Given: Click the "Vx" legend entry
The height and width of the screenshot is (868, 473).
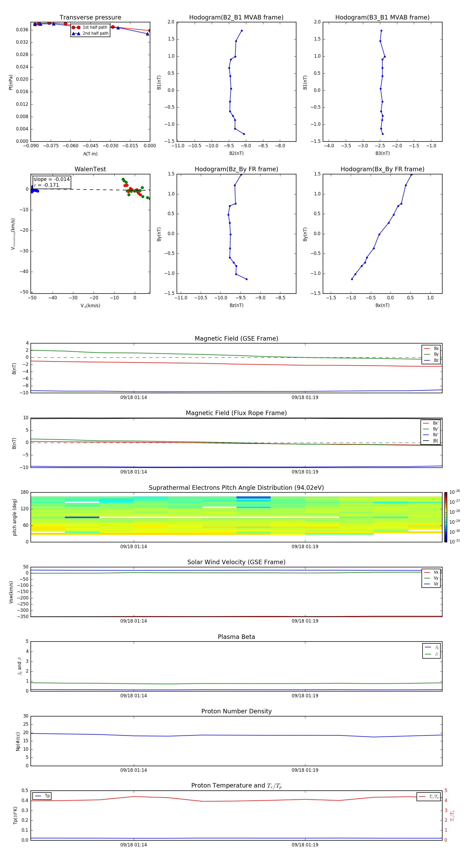Looking at the screenshot, I should 431,572.
